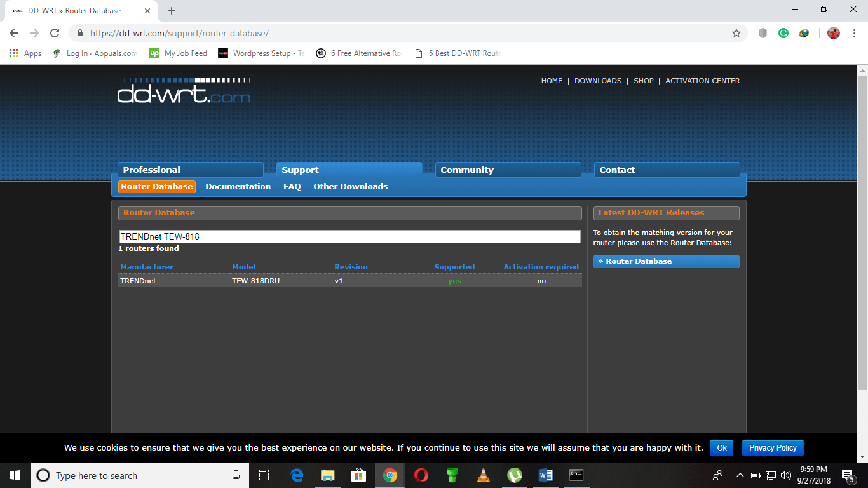Go to HOME in top navigation
Viewport: 868px width, 488px height.
pos(552,81)
